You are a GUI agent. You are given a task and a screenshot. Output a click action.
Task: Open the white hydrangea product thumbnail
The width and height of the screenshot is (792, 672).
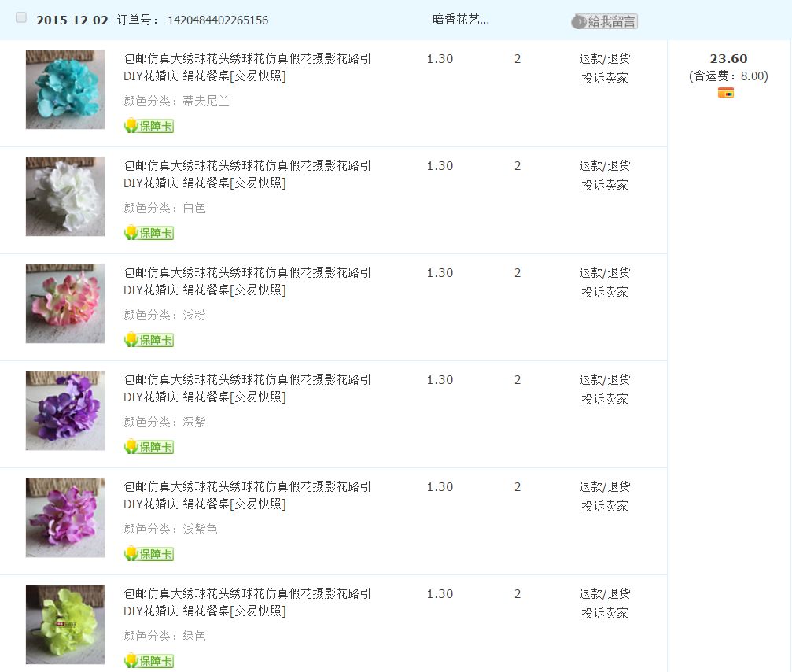[x=65, y=197]
